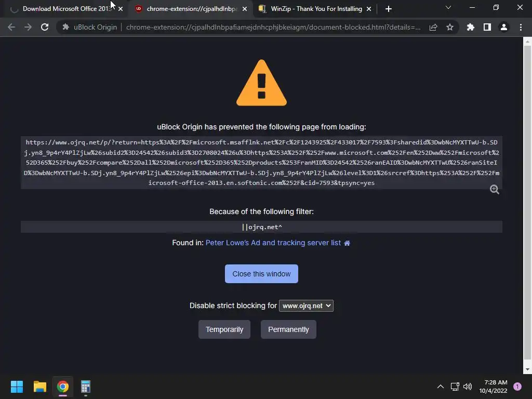Toggle the Chrome side panel icon
Image resolution: width=532 pixels, height=399 pixels.
click(487, 27)
